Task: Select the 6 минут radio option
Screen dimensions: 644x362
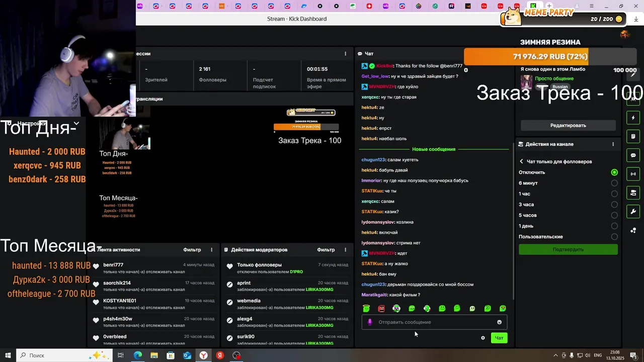Action: [614, 183]
